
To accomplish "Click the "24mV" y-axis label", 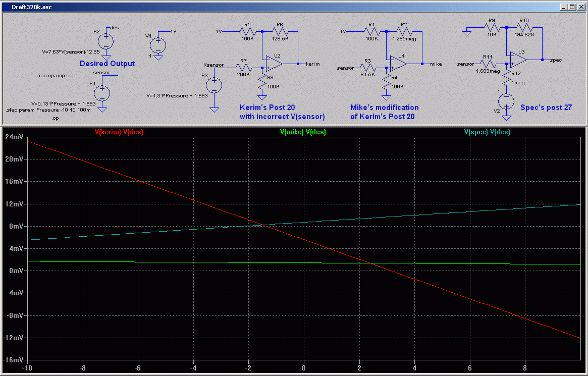I will point(14,137).
